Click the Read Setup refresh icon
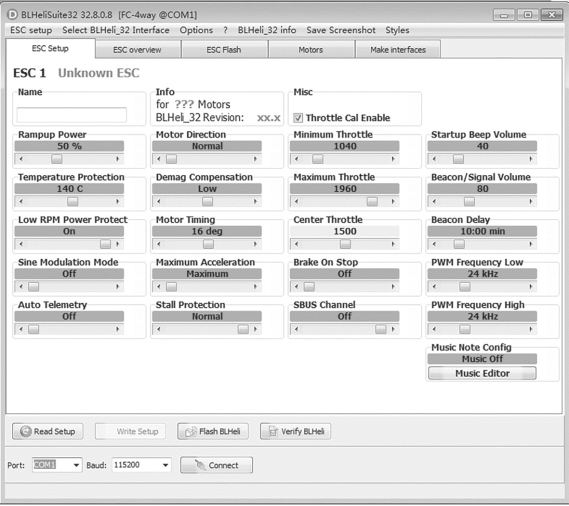This screenshot has height=506, width=569. (x=25, y=431)
